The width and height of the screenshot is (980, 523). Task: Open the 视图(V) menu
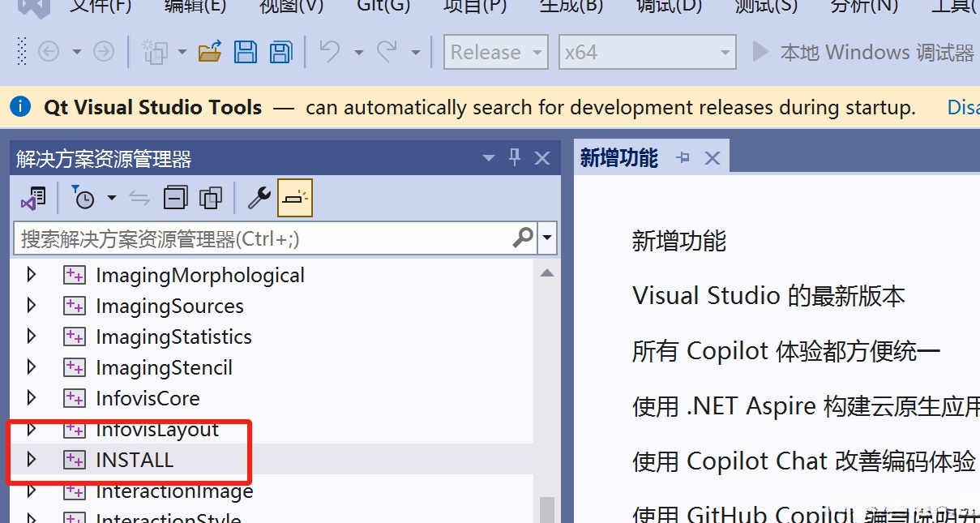coord(291,6)
